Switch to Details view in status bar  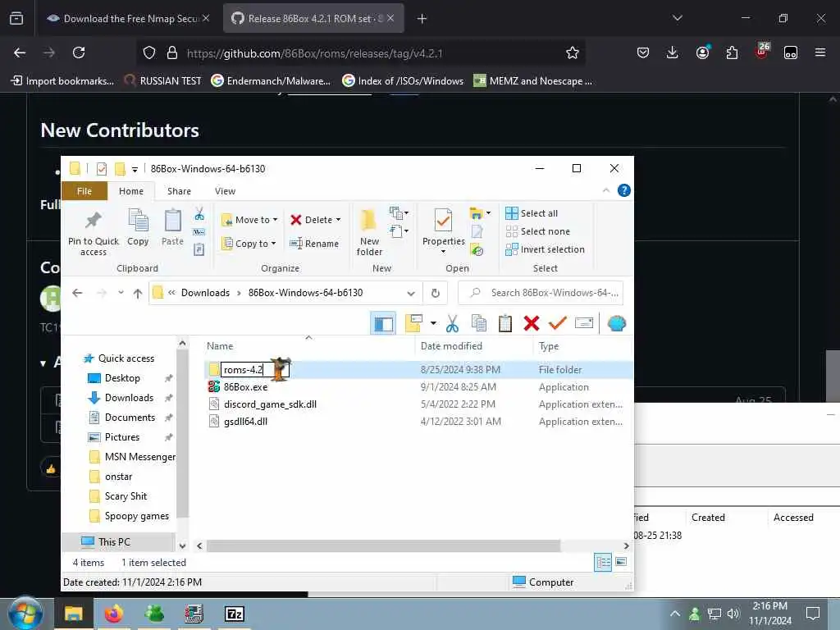tap(603, 563)
